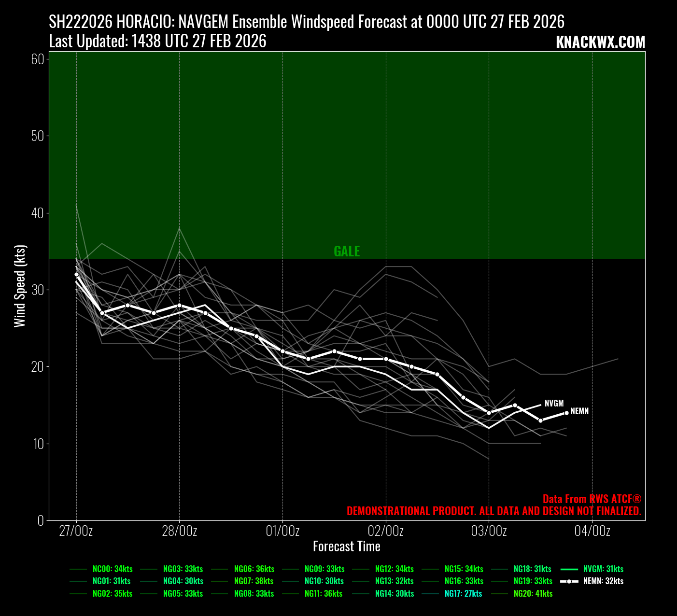Toggle the NG11: 36kts legend item
677x616 pixels.
(x=324, y=593)
